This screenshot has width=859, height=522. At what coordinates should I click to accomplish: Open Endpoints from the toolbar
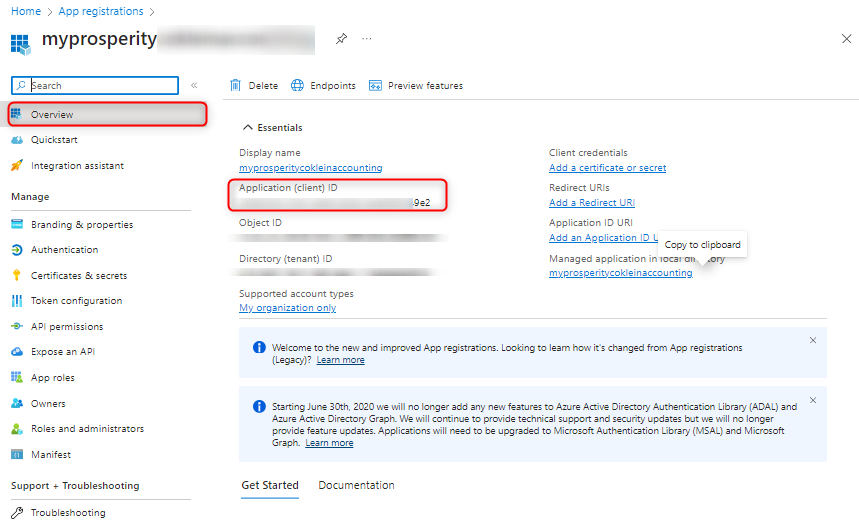323,85
